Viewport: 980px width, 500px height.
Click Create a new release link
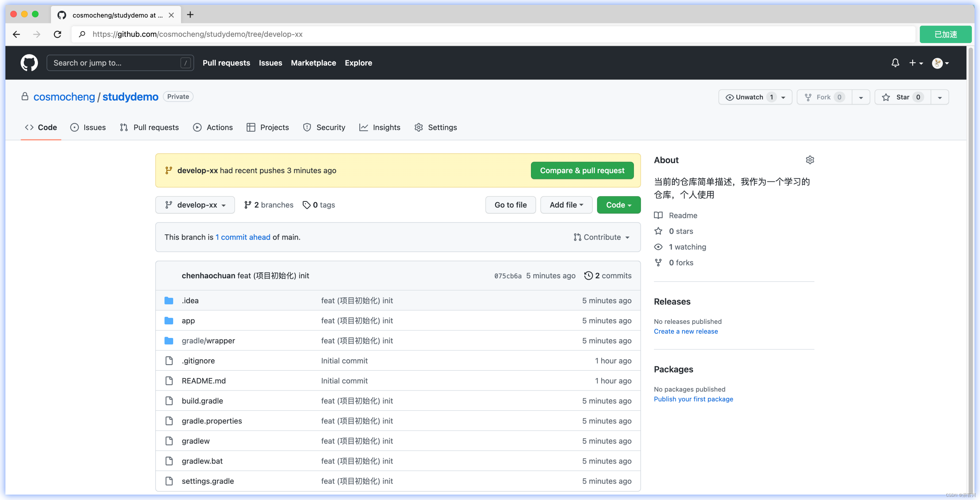coord(685,331)
